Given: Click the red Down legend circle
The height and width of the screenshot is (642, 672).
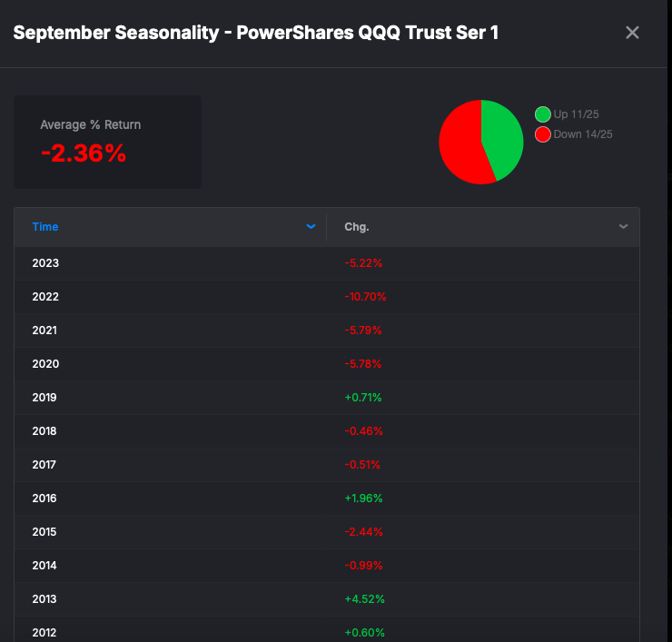Looking at the screenshot, I should pos(542,134).
